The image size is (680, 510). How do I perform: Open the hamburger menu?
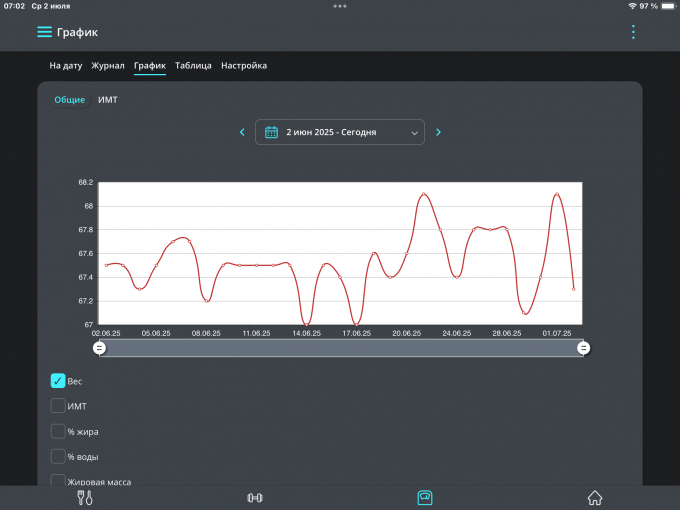[x=44, y=32]
